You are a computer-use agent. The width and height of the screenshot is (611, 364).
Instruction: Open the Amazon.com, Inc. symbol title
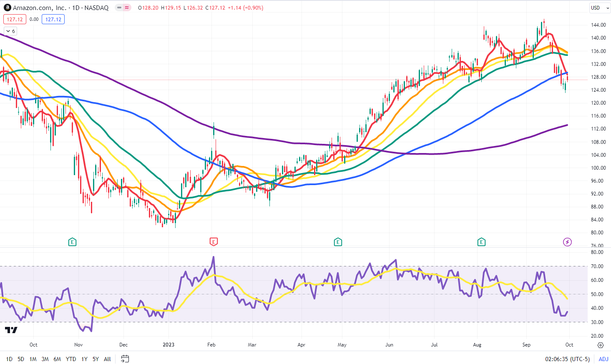click(60, 8)
